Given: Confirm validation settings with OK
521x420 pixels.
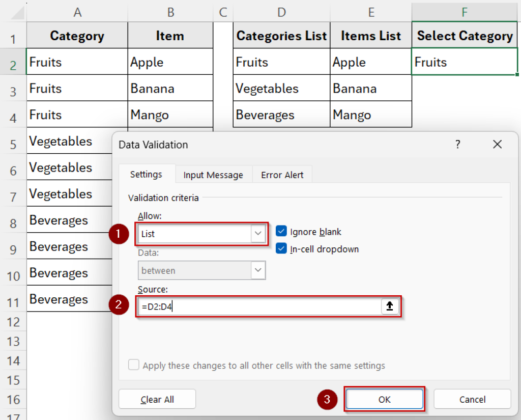Looking at the screenshot, I should point(384,400).
